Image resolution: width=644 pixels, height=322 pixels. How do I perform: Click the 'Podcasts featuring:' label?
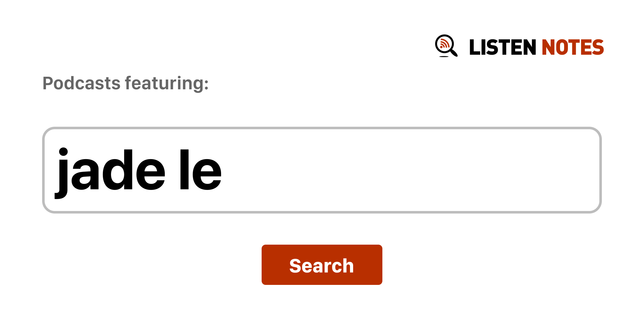pyautogui.click(x=125, y=84)
